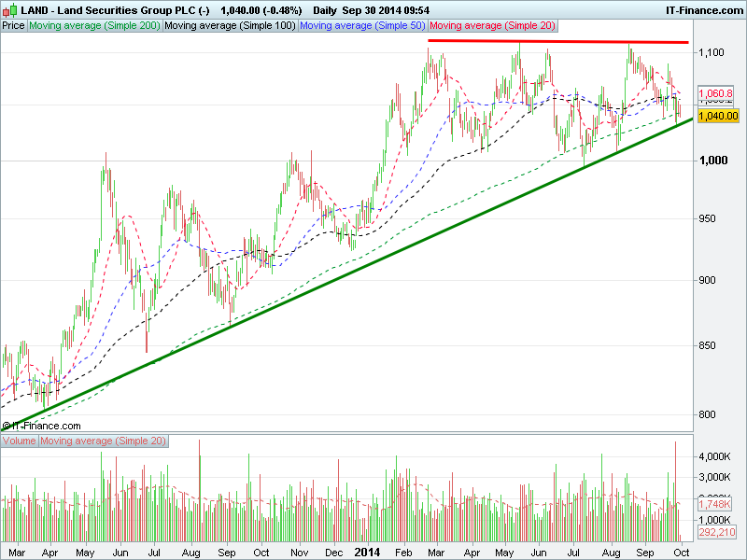Click the Daily timeframe text in header
Screen dimensions: 747x560
pyautogui.click(x=324, y=10)
